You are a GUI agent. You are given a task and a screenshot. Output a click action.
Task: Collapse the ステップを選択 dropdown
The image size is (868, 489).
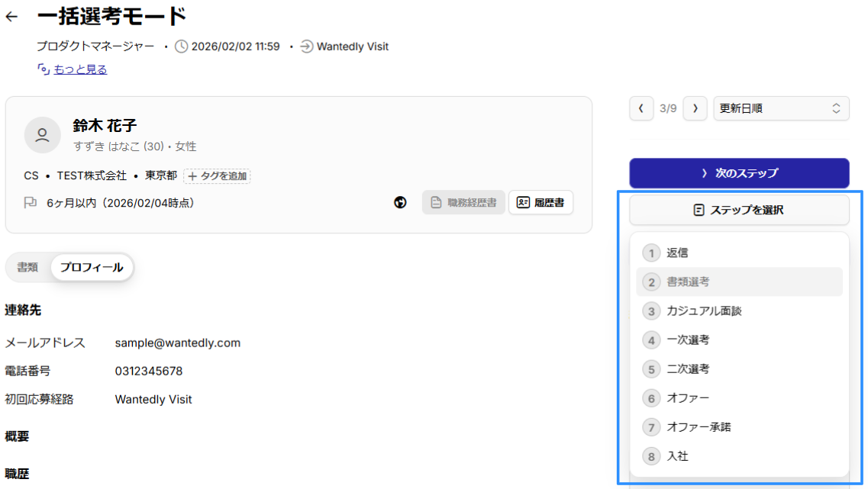(738, 210)
